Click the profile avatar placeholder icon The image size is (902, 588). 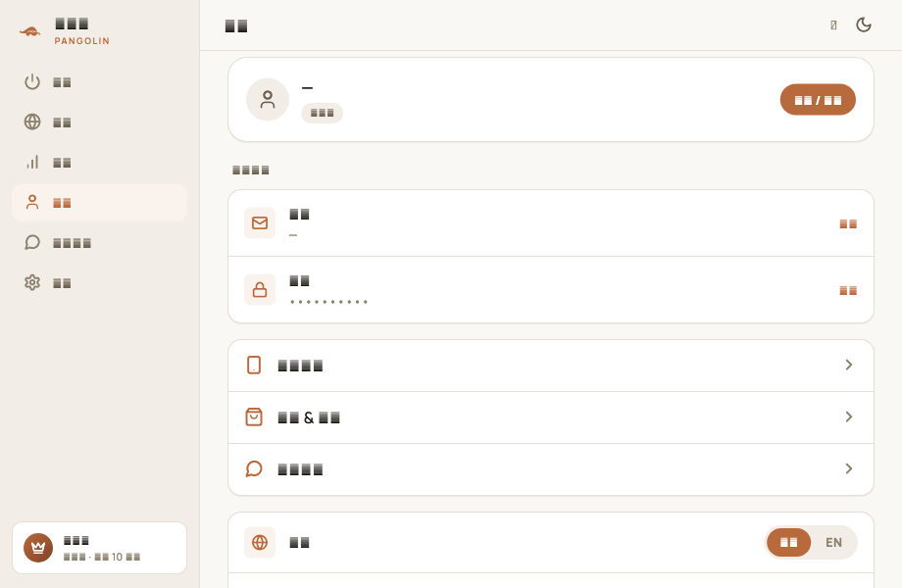pos(268,99)
